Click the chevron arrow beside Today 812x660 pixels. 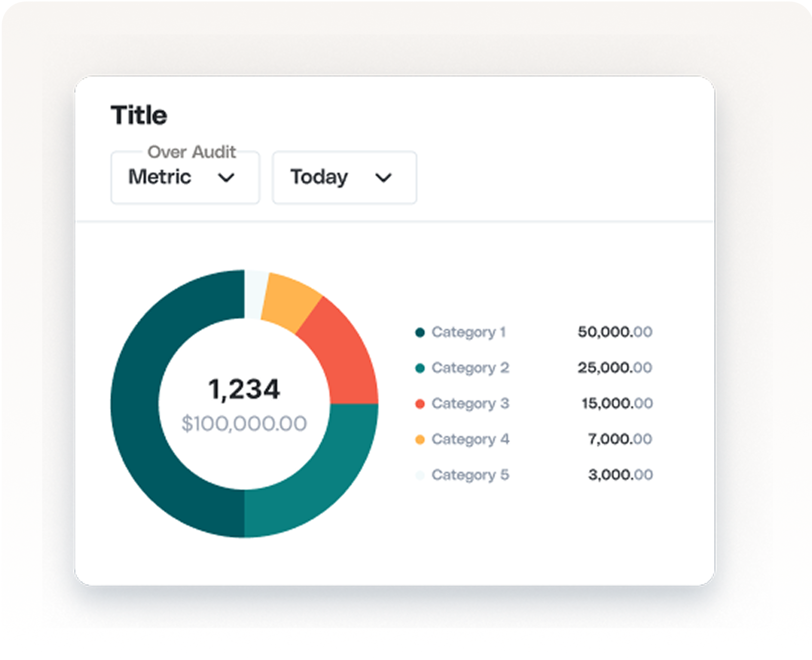[383, 178]
